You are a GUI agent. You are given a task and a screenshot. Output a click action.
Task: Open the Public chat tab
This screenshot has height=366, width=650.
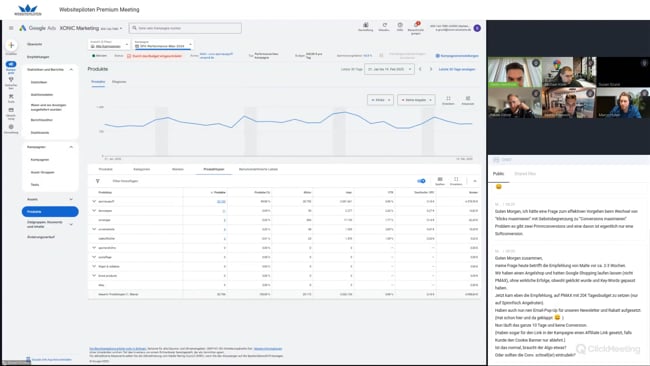pos(498,174)
